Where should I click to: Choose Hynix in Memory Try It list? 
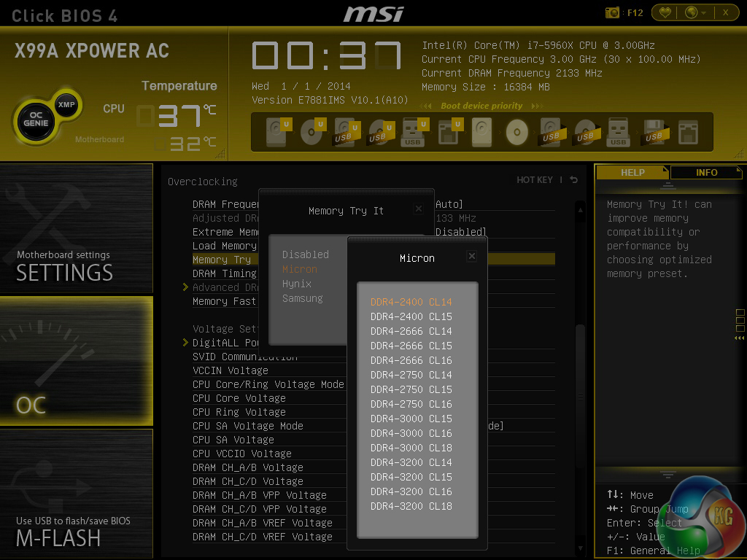tap(296, 284)
